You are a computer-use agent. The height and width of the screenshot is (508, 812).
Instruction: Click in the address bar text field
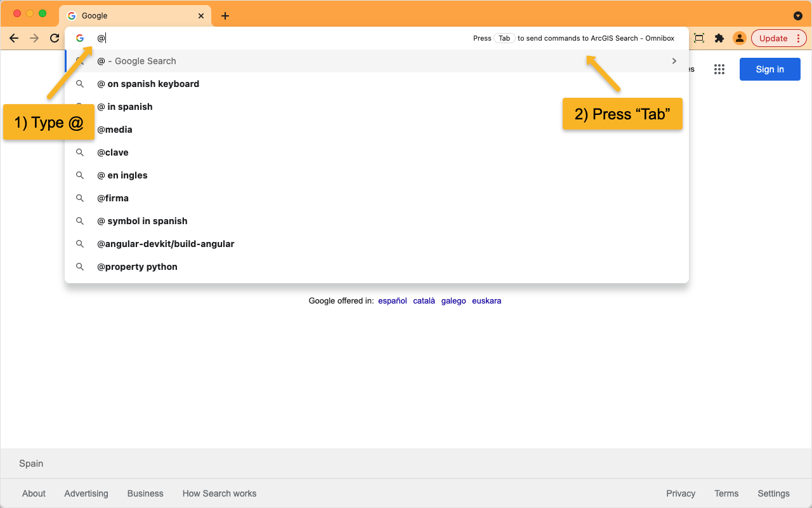pyautogui.click(x=279, y=38)
